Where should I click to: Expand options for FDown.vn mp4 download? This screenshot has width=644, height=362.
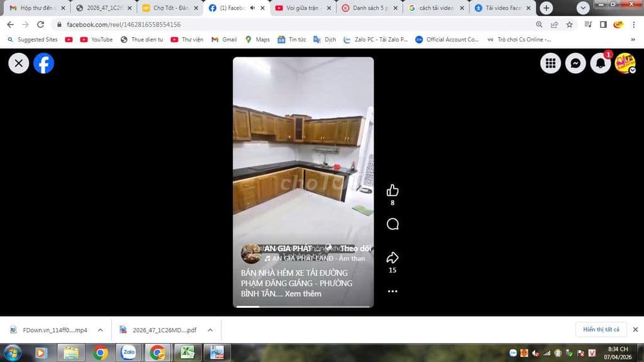100,330
